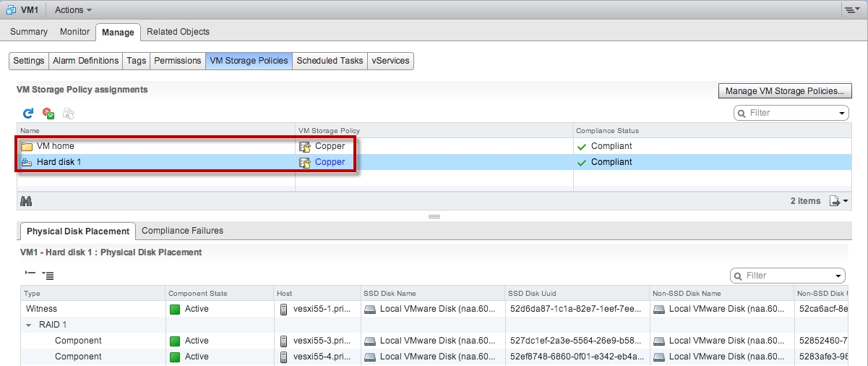Click the refresh storage policy assignments icon

28,113
